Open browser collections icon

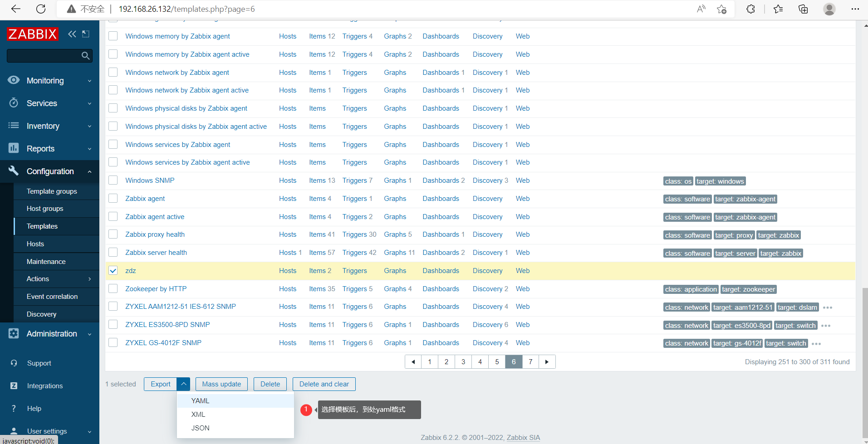[803, 9]
